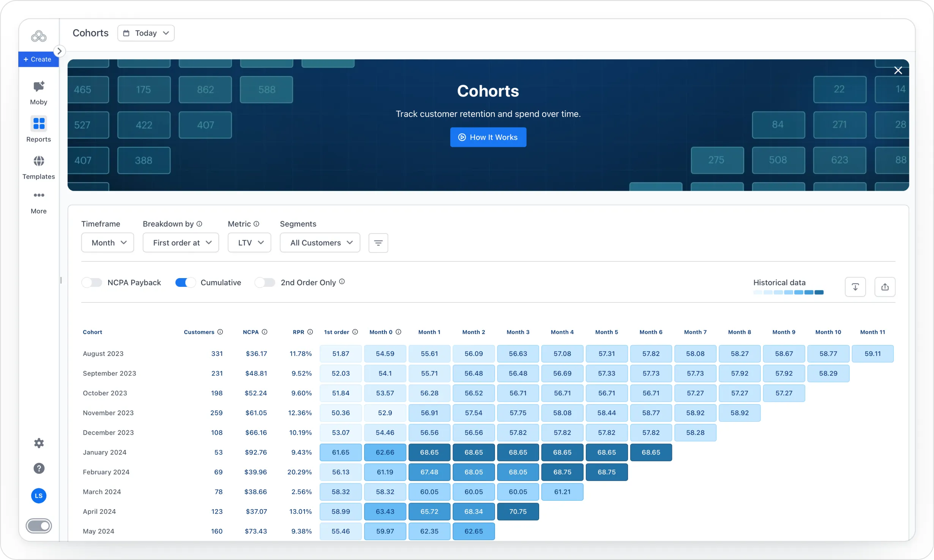Click the help question mark icon

click(39, 469)
